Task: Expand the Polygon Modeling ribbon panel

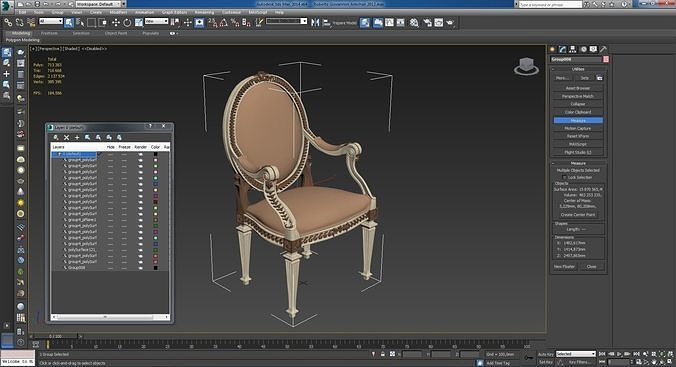Action: (x=22, y=40)
